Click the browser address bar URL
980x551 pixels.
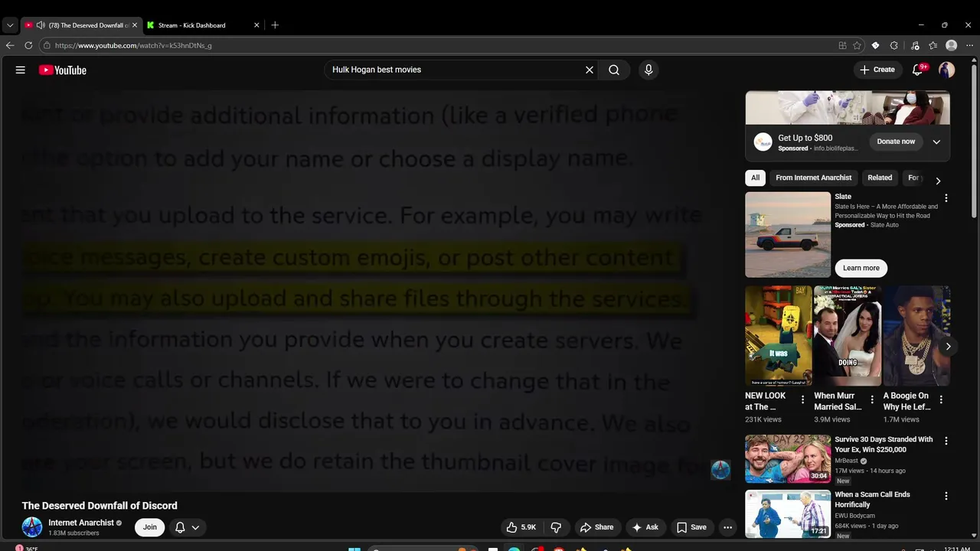click(x=133, y=45)
